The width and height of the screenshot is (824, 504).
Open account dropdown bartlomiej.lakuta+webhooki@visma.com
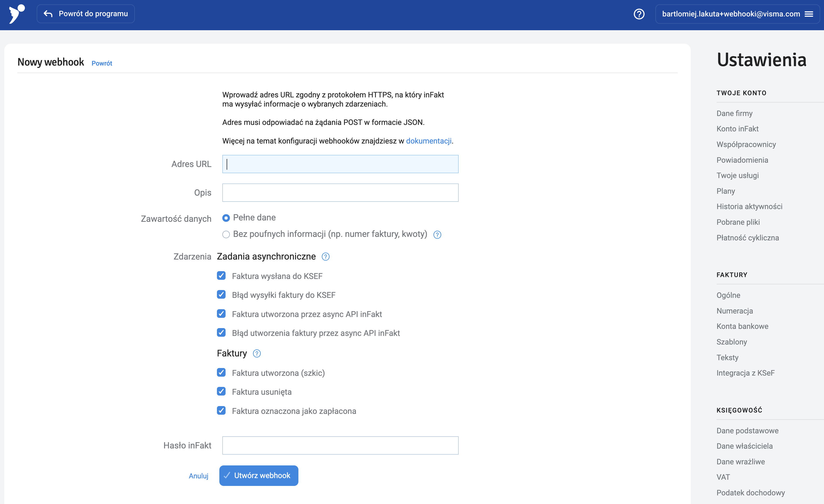737,14
